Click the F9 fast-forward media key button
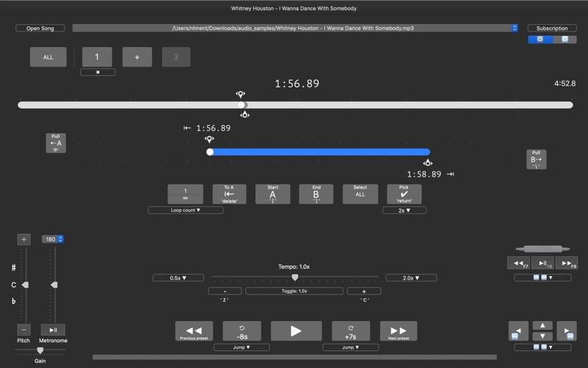This screenshot has height=368, width=588. pyautogui.click(x=567, y=263)
